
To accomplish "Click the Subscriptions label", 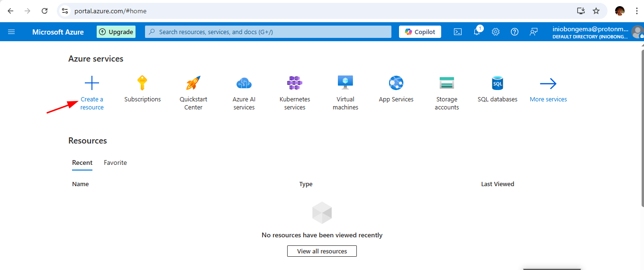I will click(143, 99).
